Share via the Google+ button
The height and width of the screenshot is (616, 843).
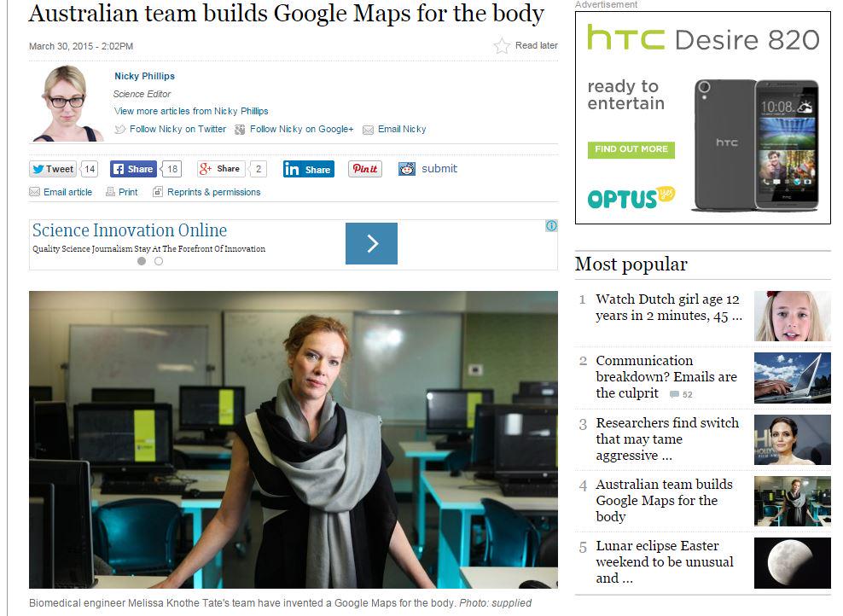[221, 169]
